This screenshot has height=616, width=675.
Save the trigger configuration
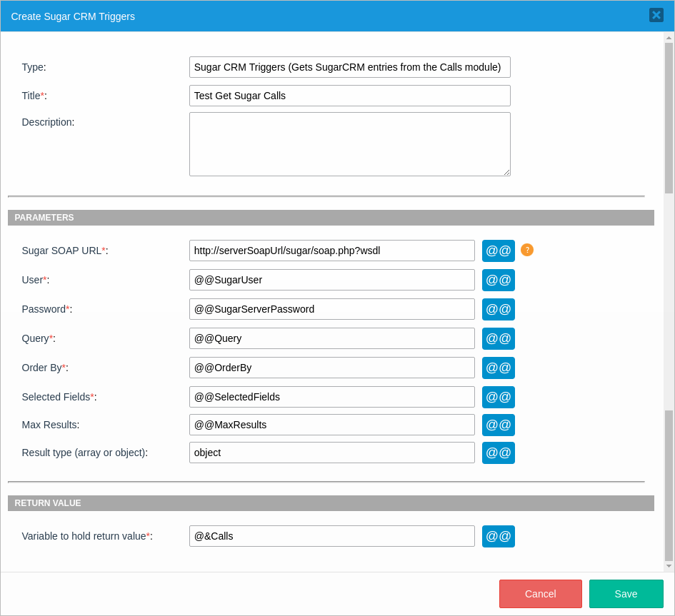[626, 594]
